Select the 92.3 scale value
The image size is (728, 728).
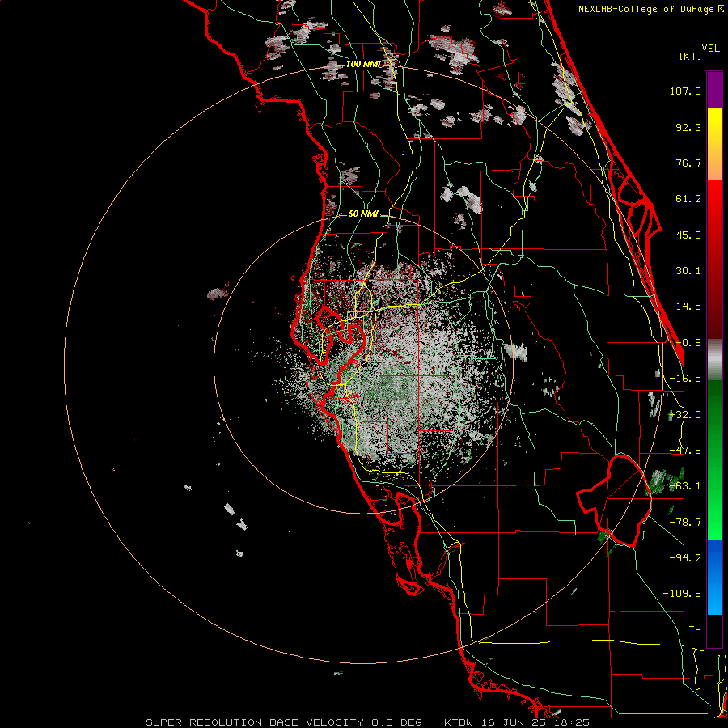pyautogui.click(x=688, y=127)
